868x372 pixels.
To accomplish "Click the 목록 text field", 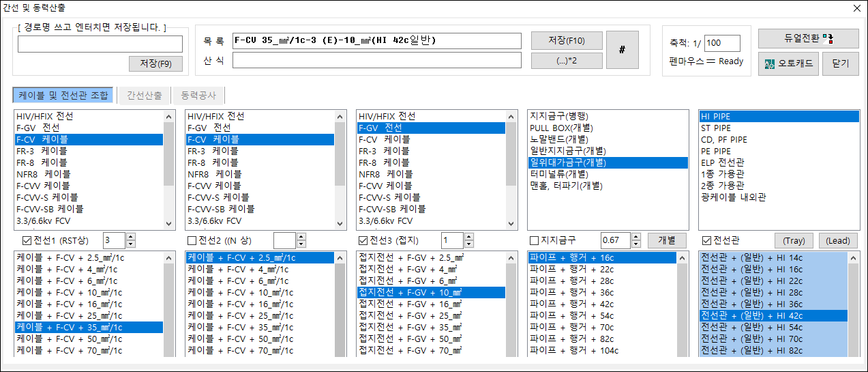I will click(x=376, y=40).
